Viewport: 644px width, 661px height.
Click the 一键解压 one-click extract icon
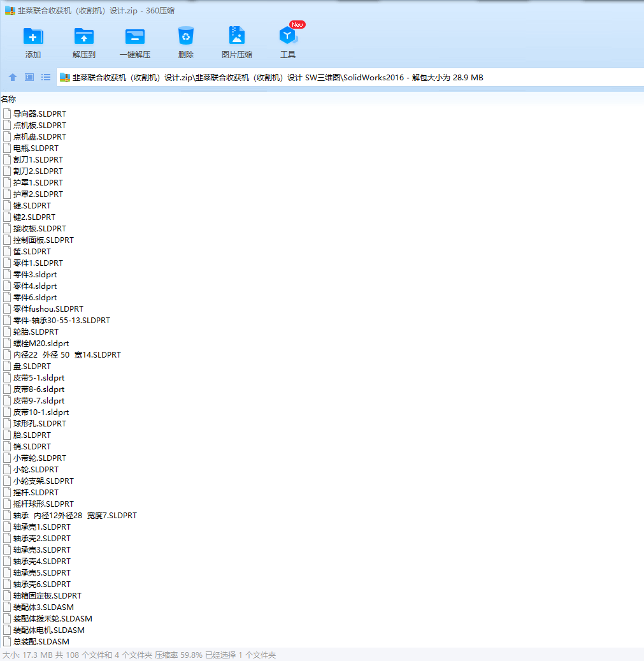[x=135, y=37]
